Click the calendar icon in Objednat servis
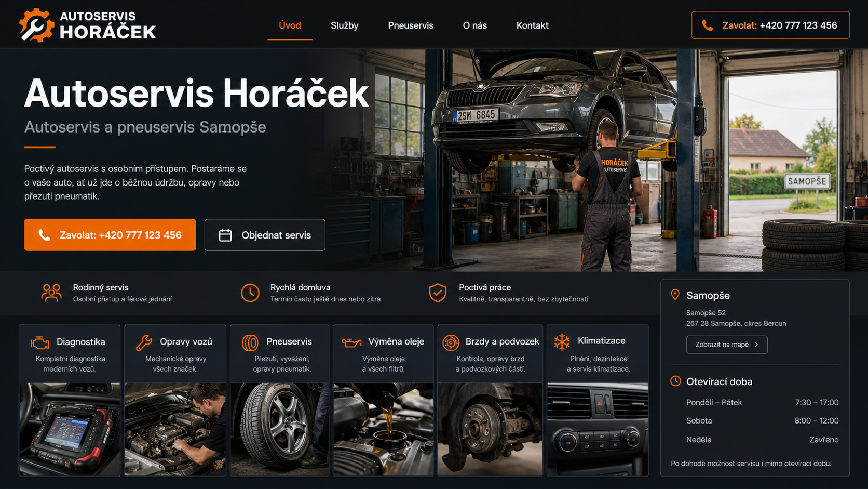 coord(225,235)
